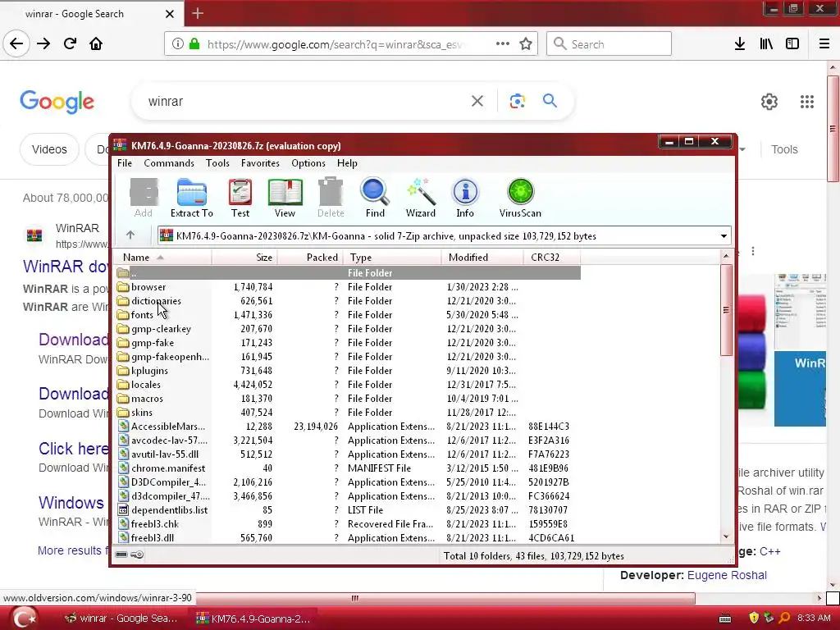Open the page actions ellipsis menu
The height and width of the screenshot is (630, 840).
[503, 43]
